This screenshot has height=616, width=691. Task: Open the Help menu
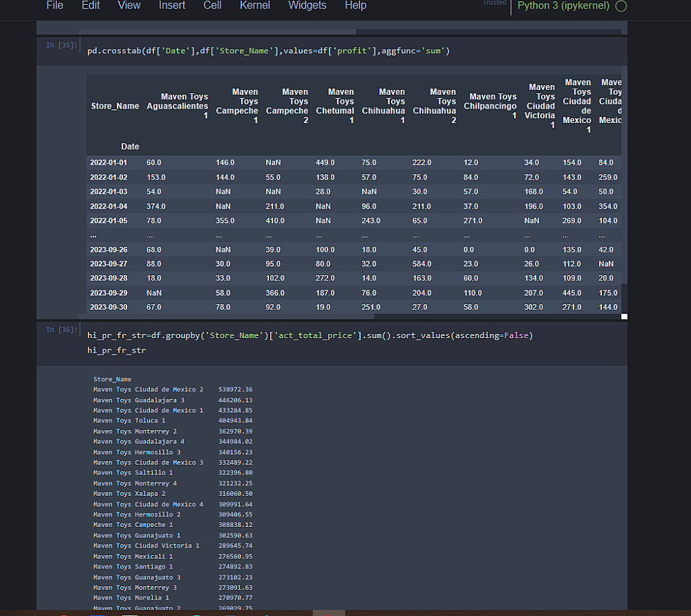click(x=355, y=6)
